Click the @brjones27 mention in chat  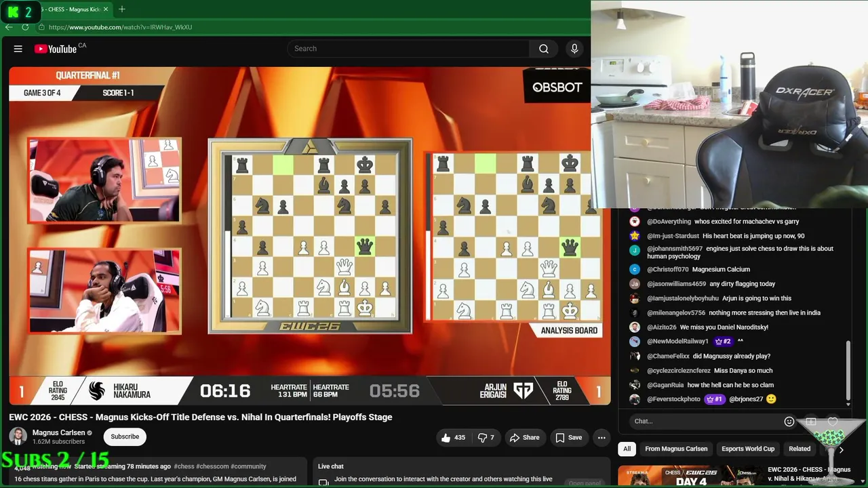point(746,399)
